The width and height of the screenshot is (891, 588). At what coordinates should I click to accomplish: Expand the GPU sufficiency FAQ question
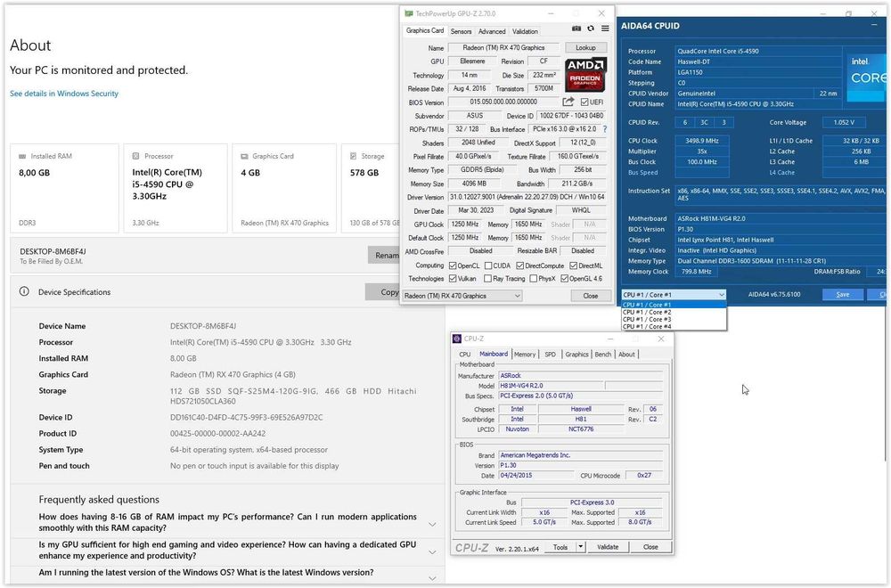(x=432, y=551)
